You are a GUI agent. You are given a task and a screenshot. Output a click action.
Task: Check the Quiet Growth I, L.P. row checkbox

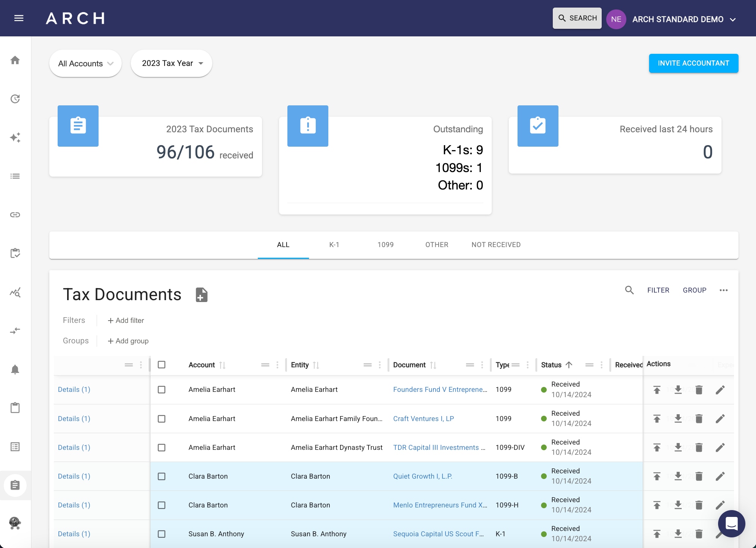(162, 476)
